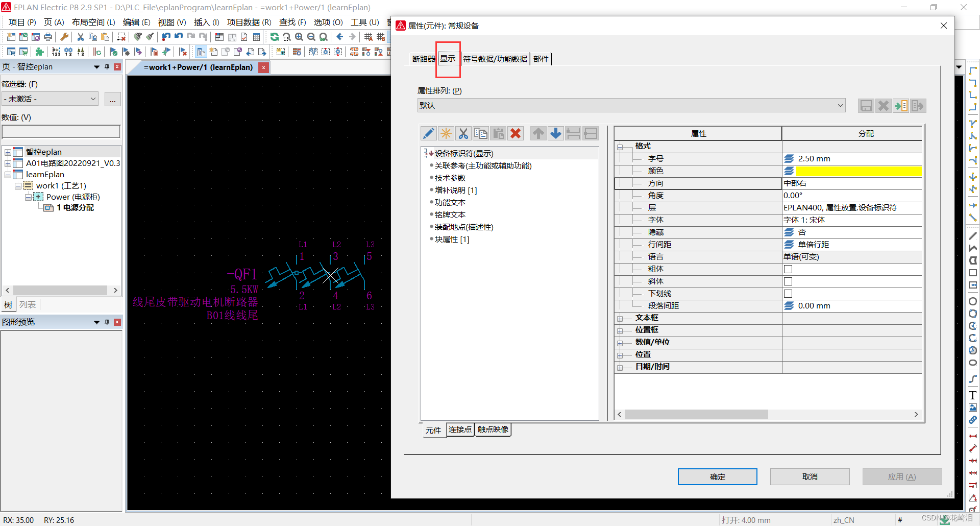This screenshot has height=526, width=980.
Task: Click the 方向 value 中部右
Action: point(852,183)
